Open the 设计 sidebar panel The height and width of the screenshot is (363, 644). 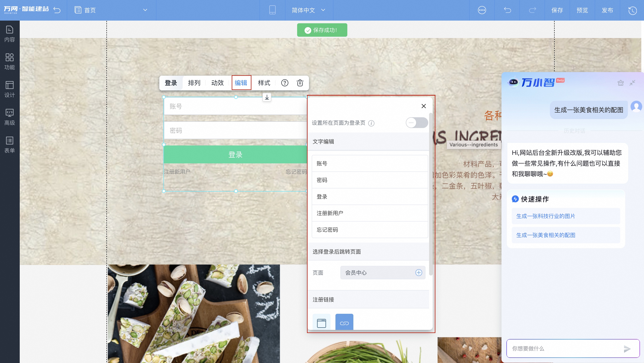coord(9,89)
